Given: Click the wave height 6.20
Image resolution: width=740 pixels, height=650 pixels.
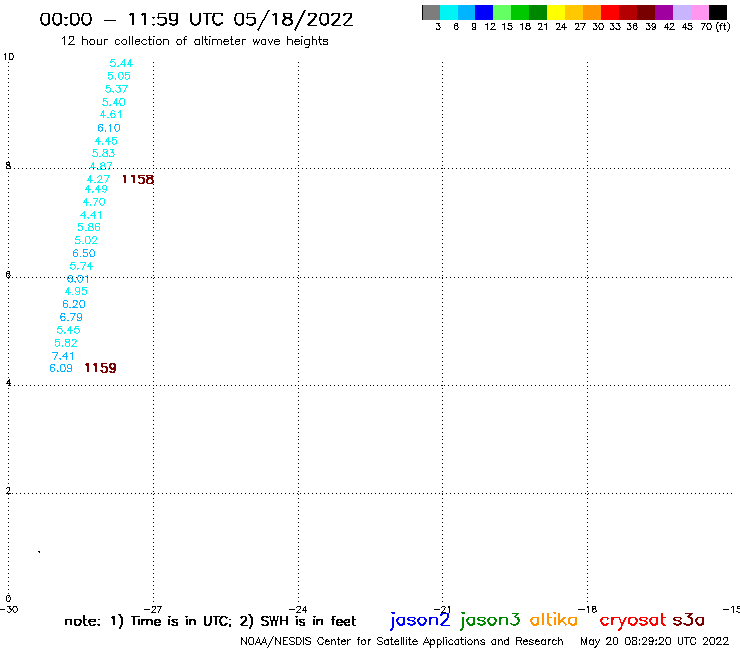Looking at the screenshot, I should 74,304.
